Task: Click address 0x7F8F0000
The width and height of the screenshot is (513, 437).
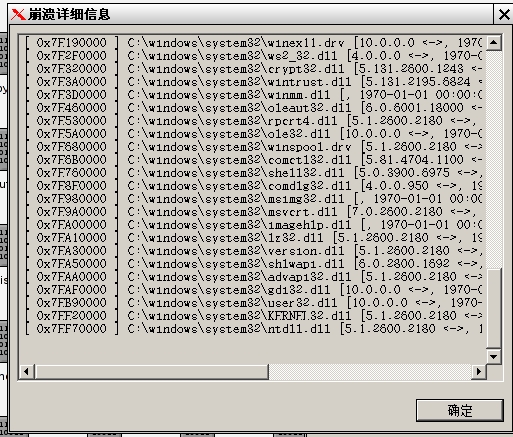Action: point(71,186)
